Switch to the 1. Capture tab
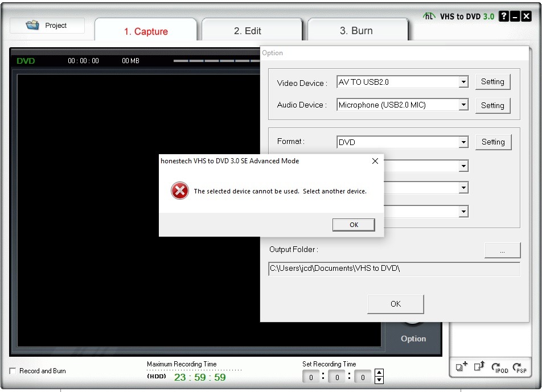This screenshot has height=392, width=542. pyautogui.click(x=146, y=30)
